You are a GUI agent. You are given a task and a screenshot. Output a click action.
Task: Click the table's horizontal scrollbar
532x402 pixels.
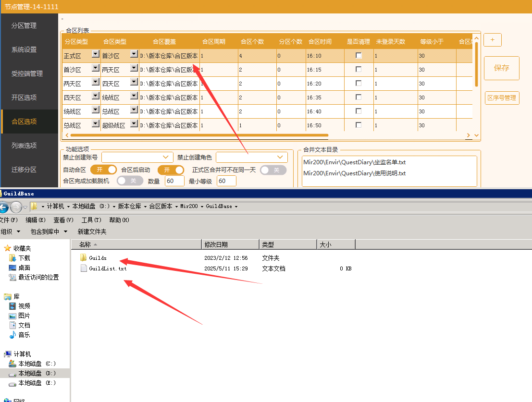(202, 135)
